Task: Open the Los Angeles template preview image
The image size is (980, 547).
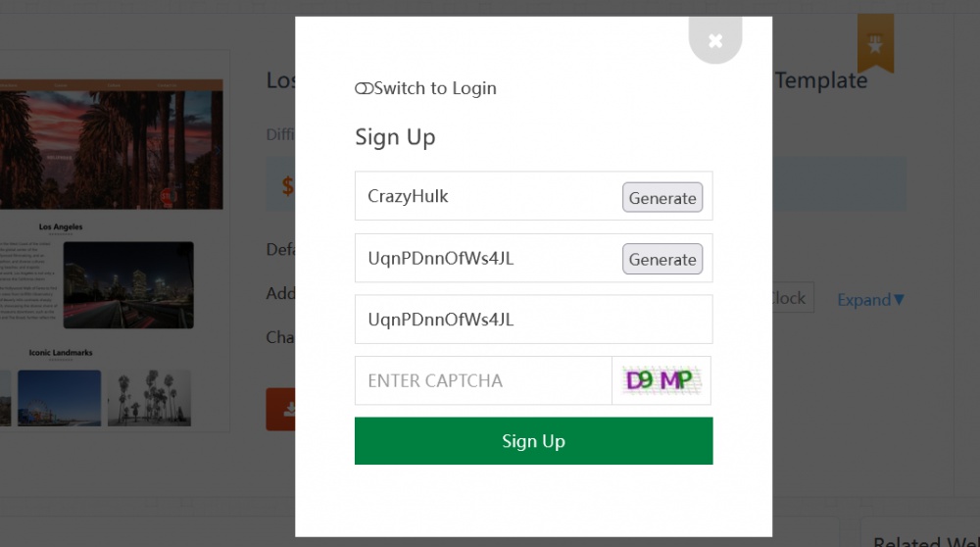Action: point(112,144)
